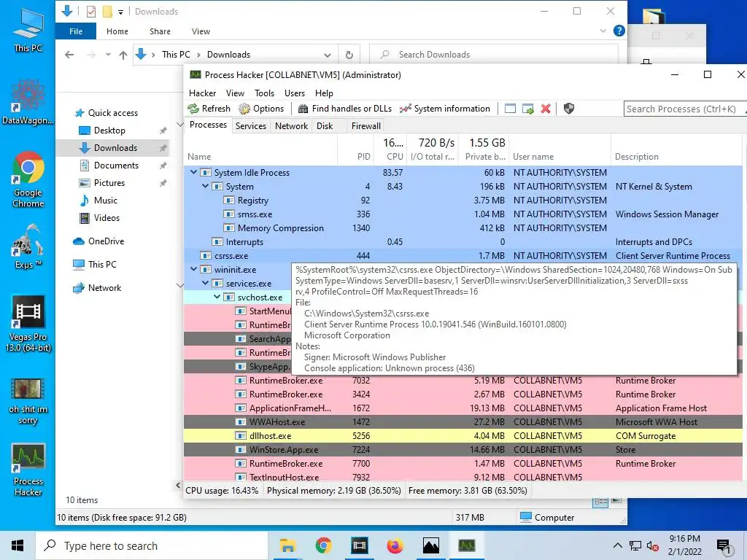Viewport: 747px width, 560px height.
Task: Select the dllhost.exe process row
Action: pos(463,436)
